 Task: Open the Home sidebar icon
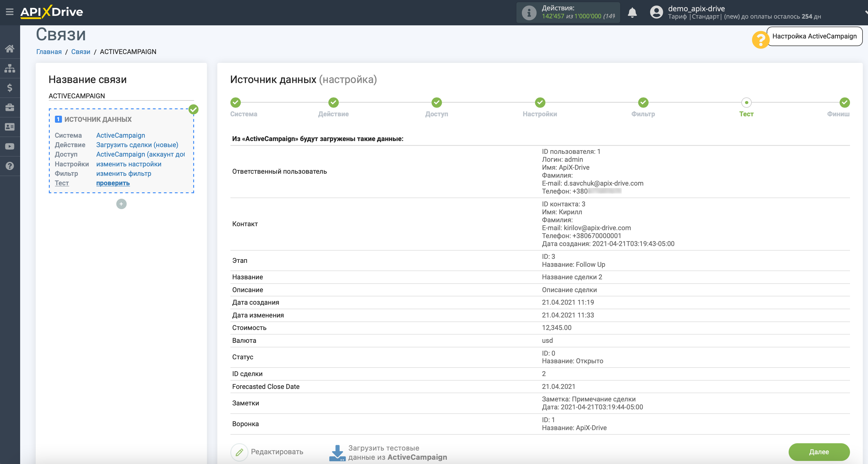[x=10, y=49]
